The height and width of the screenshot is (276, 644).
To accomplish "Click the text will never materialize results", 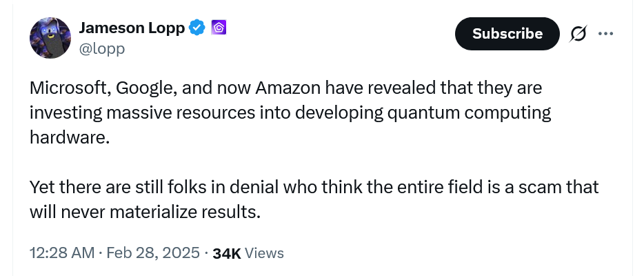I will (x=145, y=211).
